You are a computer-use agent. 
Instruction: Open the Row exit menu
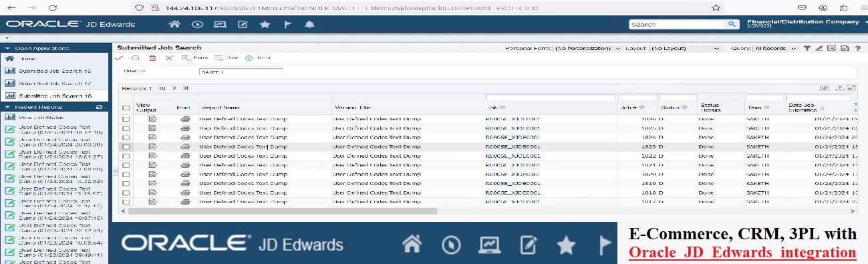[226, 57]
